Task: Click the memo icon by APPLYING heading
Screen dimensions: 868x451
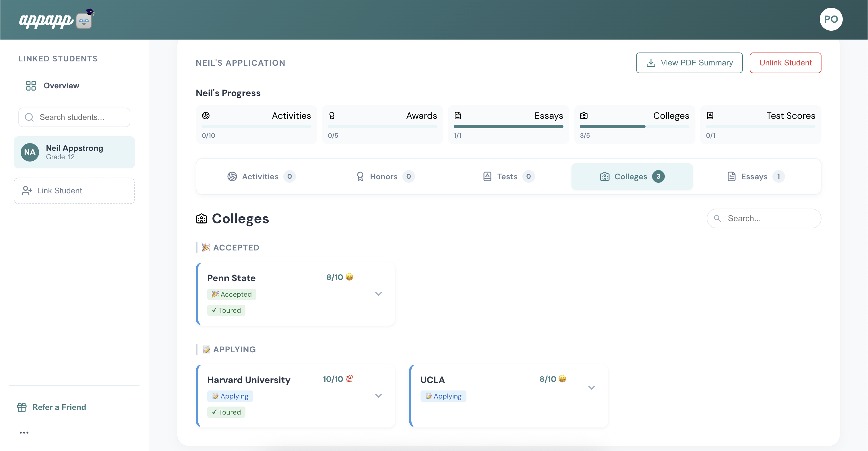Action: pyautogui.click(x=206, y=350)
